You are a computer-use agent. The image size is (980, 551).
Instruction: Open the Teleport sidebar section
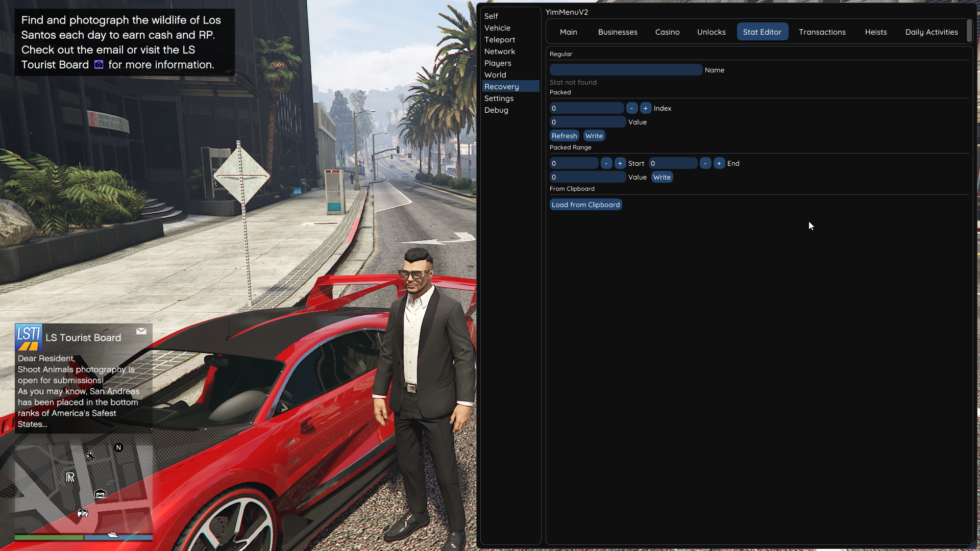coord(499,40)
